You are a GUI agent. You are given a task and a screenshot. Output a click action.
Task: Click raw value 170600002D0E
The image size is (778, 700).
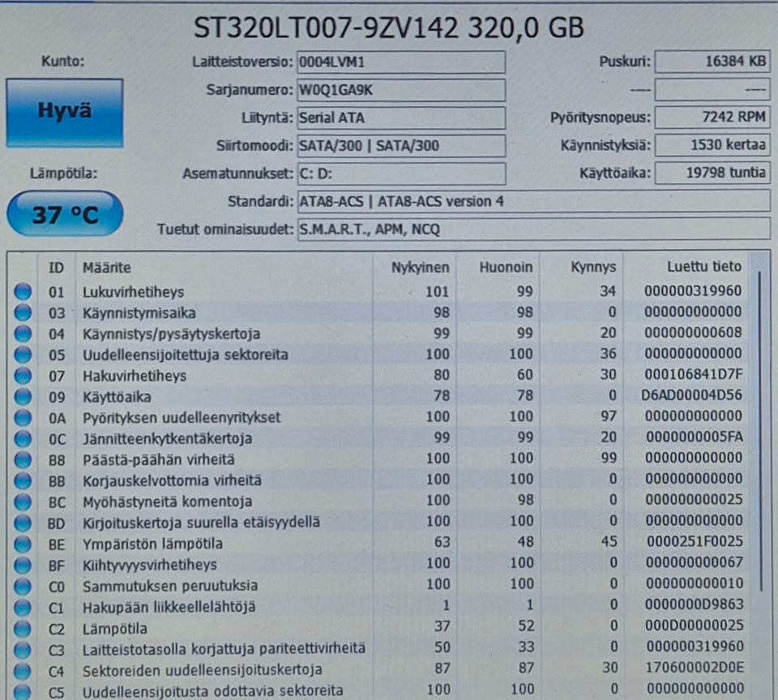(694, 668)
